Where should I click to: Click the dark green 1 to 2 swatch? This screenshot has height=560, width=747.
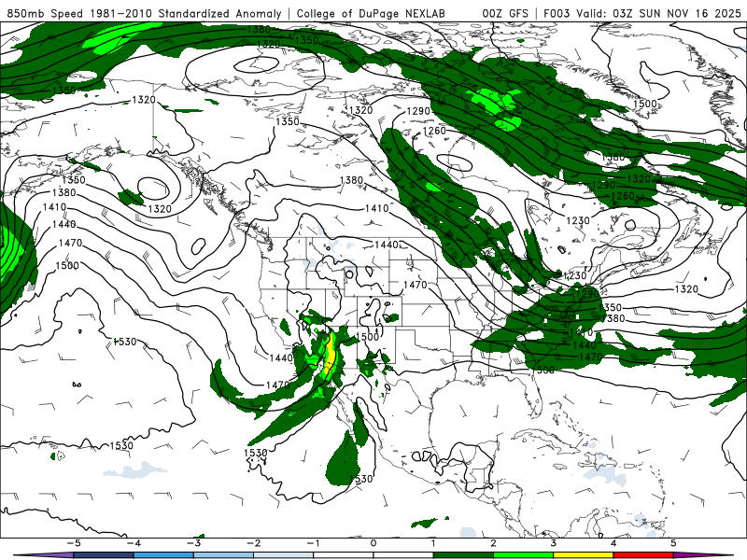click(x=463, y=555)
